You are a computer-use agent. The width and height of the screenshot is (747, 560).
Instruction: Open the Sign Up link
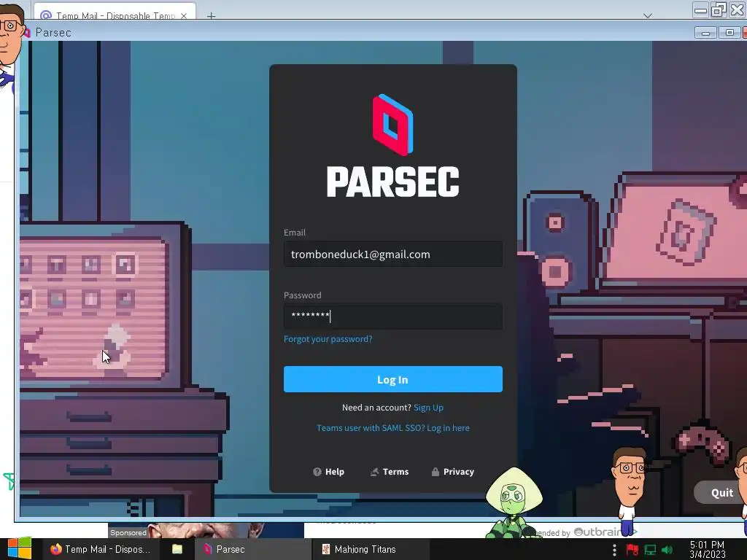coord(428,408)
